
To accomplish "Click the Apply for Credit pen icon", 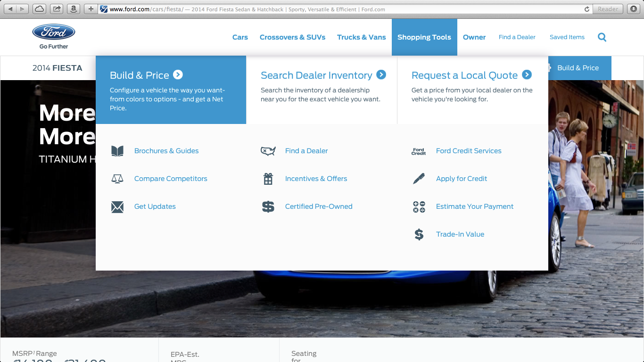I will pyautogui.click(x=419, y=179).
